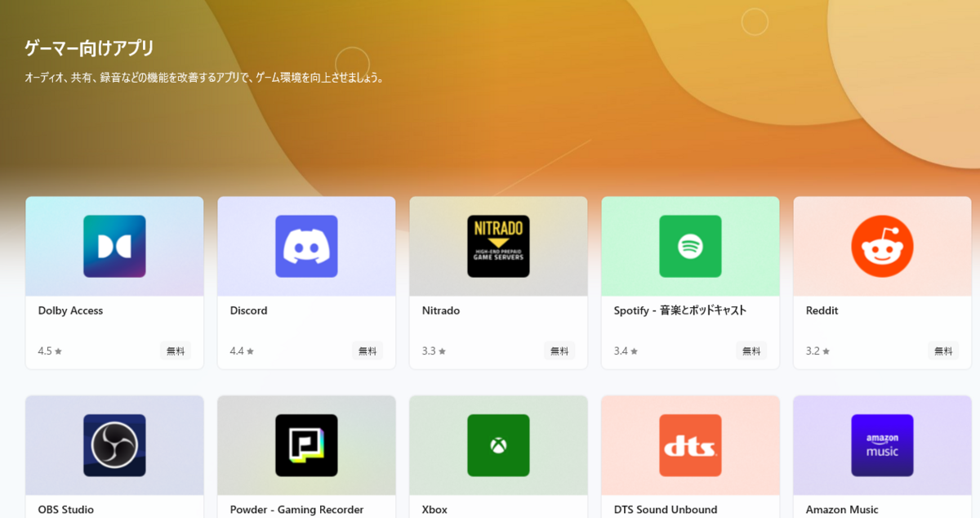
Task: Click the 無料 button on Dolby Access
Action: [176, 351]
